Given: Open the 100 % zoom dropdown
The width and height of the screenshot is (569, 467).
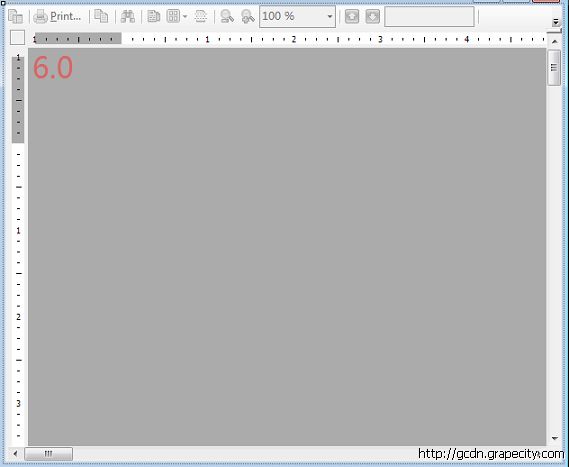Looking at the screenshot, I should (x=298, y=16).
